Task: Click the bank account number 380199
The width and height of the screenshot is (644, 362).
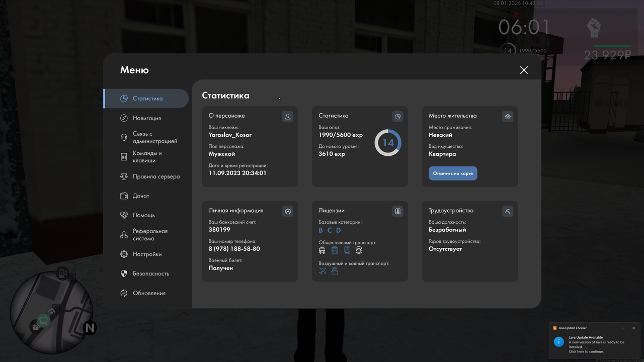Action: (x=219, y=230)
